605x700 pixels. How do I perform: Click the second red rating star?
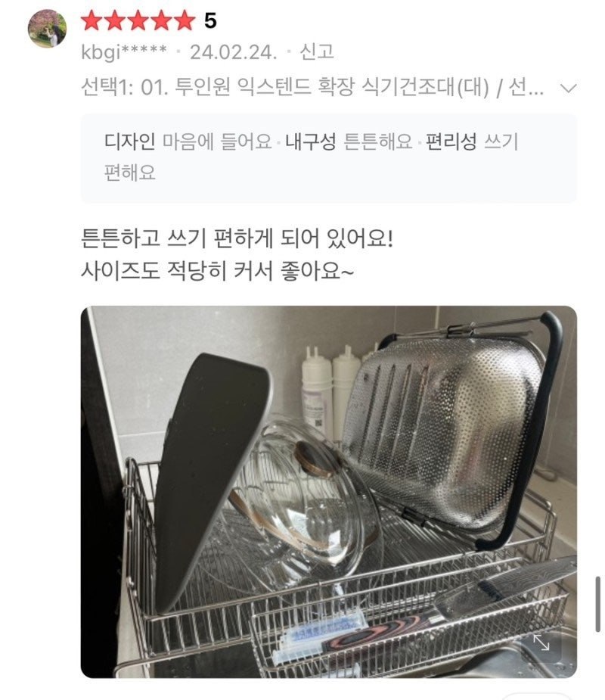click(x=115, y=20)
